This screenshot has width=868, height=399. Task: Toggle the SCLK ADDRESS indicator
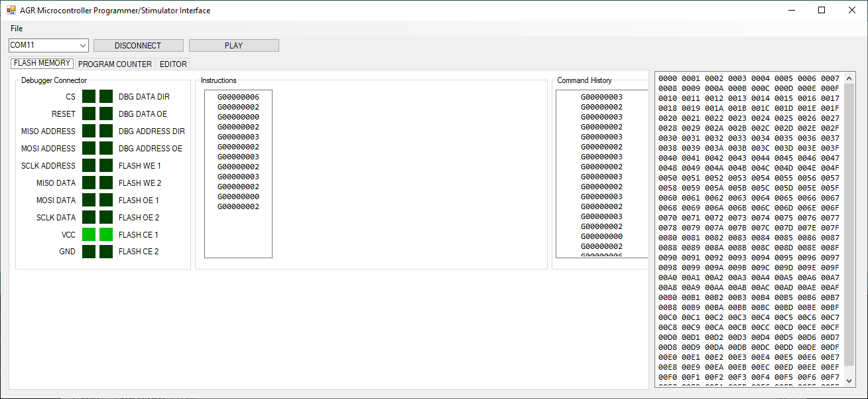pyautogui.click(x=89, y=165)
